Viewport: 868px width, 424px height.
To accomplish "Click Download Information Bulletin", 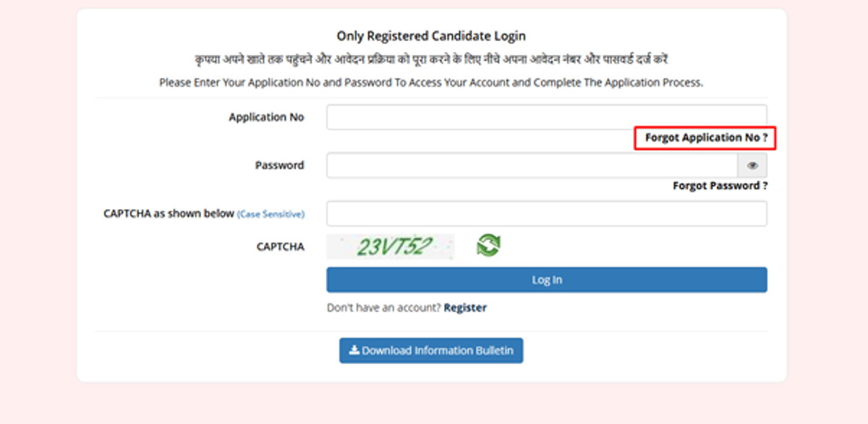I will 431,350.
